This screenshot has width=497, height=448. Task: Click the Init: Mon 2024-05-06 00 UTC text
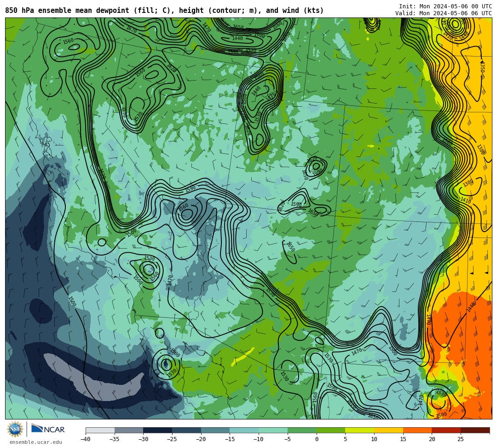click(445, 6)
